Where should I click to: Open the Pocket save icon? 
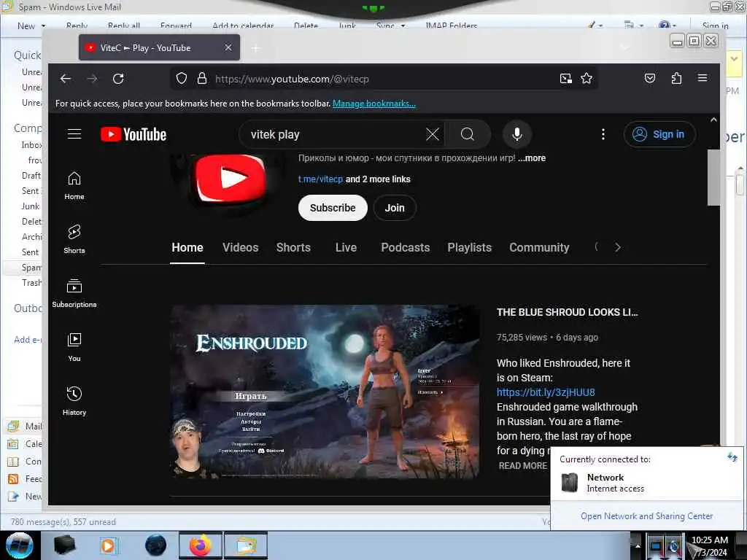650,79
